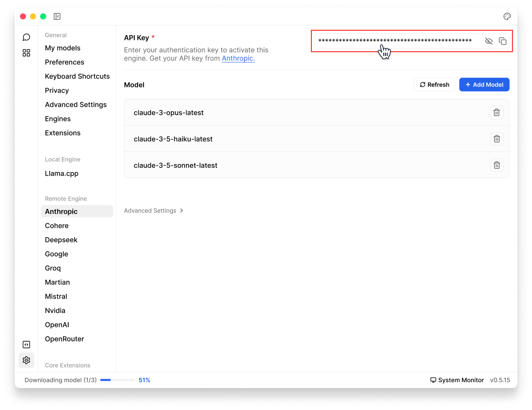Remove the claude-3-5-sonnet-latest model

pos(496,165)
